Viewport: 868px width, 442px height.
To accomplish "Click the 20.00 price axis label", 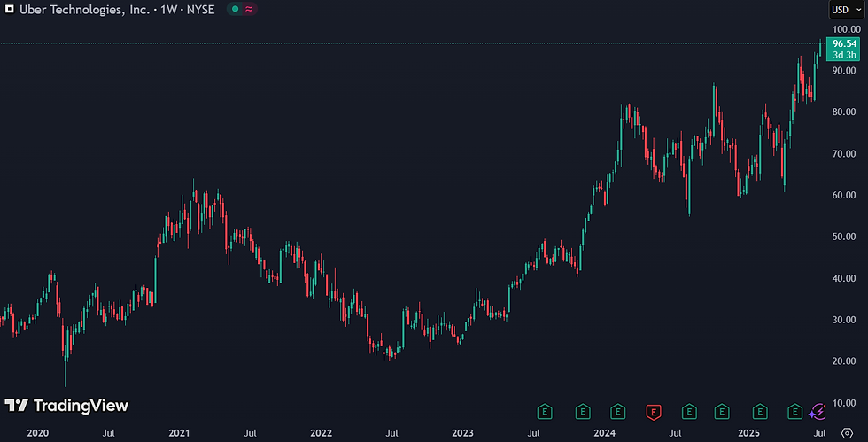I will (843, 361).
